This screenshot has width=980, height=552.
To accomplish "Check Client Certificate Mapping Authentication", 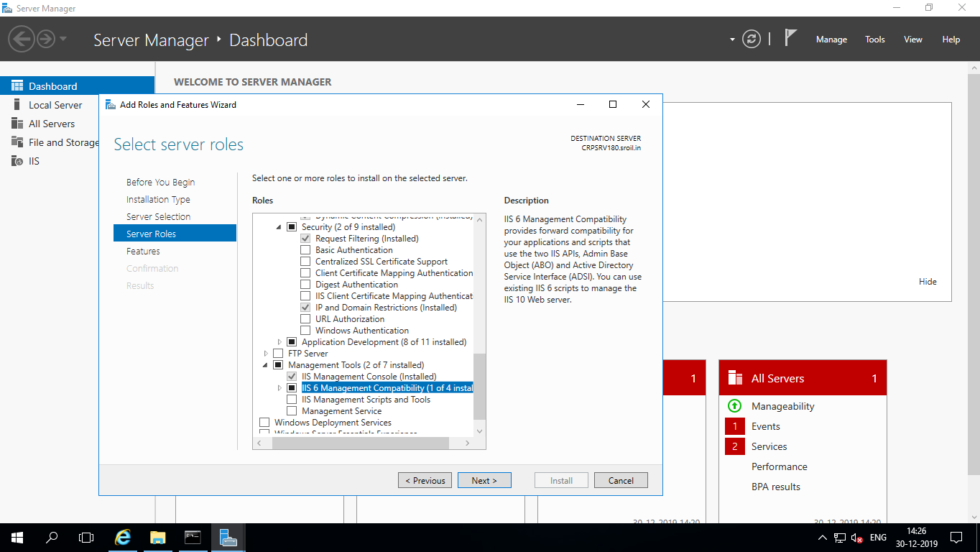I will coord(305,273).
